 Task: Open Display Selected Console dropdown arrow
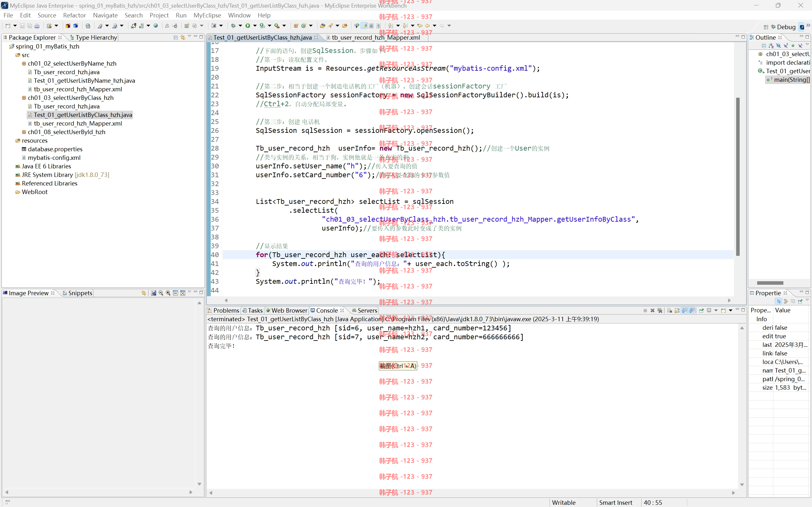coord(716,310)
